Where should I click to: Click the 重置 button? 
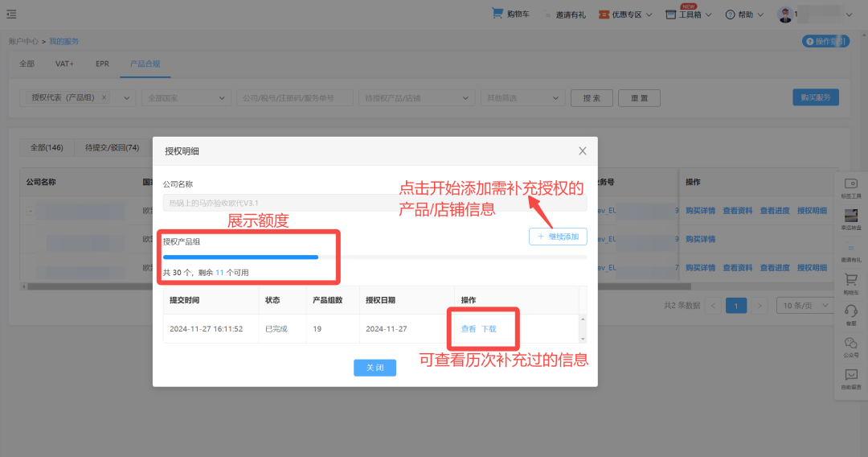(x=640, y=98)
